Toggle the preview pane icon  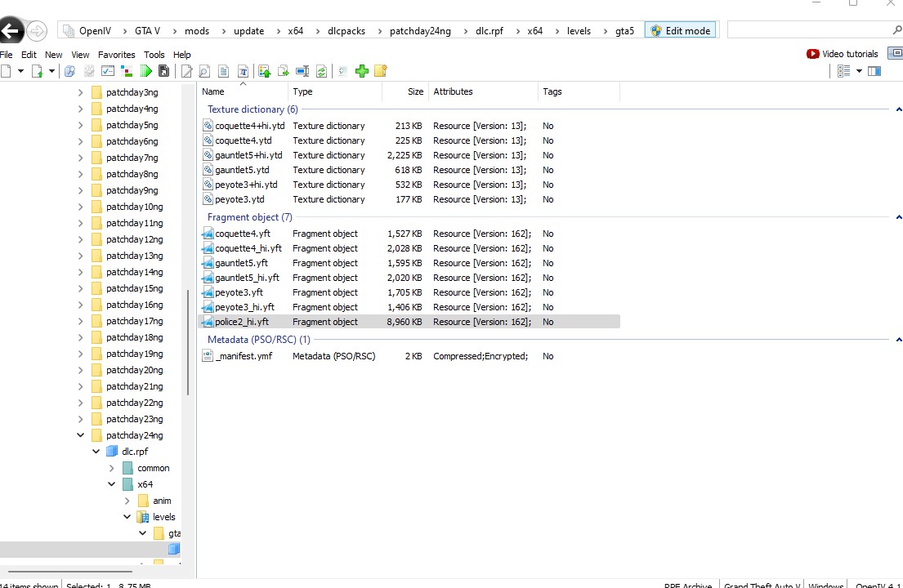(x=874, y=71)
